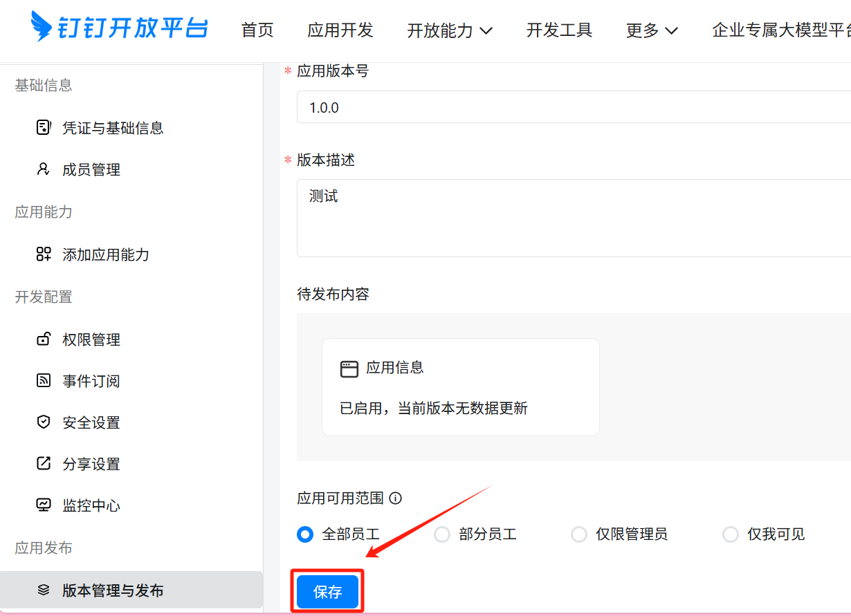Click the 凭证与基础信息 document icon

pos(44,128)
